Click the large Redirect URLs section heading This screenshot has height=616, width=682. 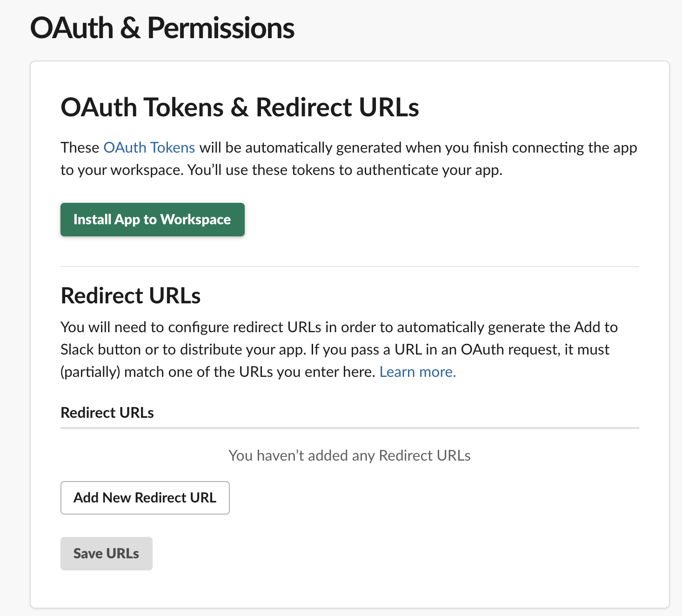[x=130, y=296]
